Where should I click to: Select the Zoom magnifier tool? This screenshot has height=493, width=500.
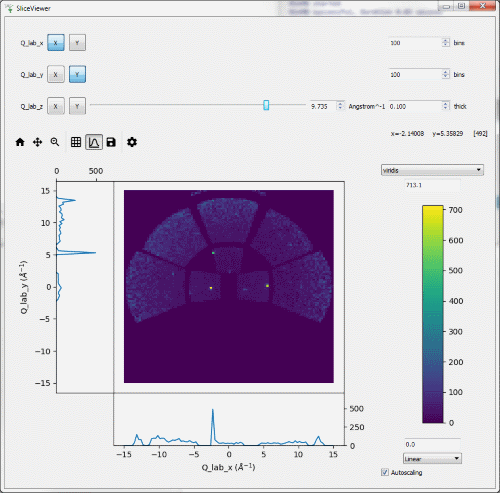(x=55, y=142)
